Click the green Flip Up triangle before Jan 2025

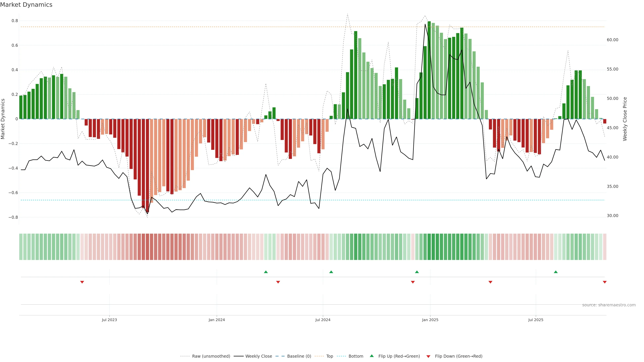point(417,272)
